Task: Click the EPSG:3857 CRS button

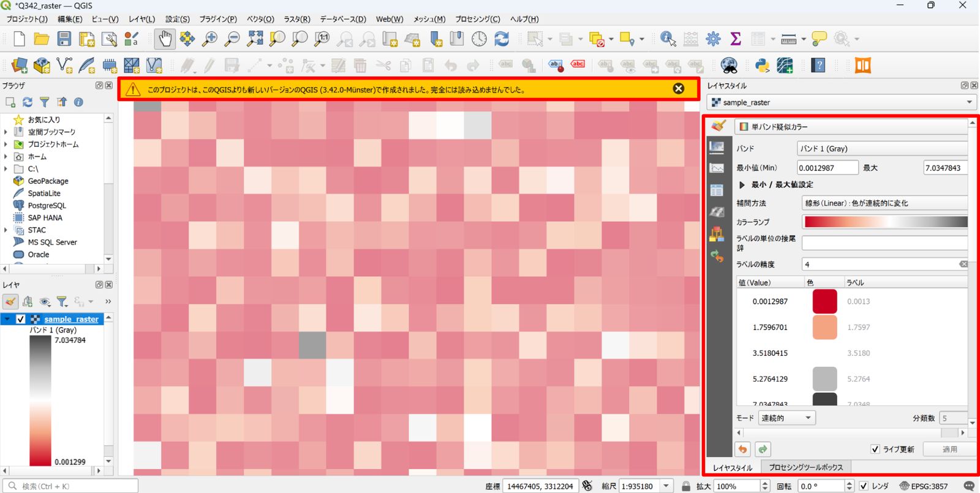Action: coord(924,486)
